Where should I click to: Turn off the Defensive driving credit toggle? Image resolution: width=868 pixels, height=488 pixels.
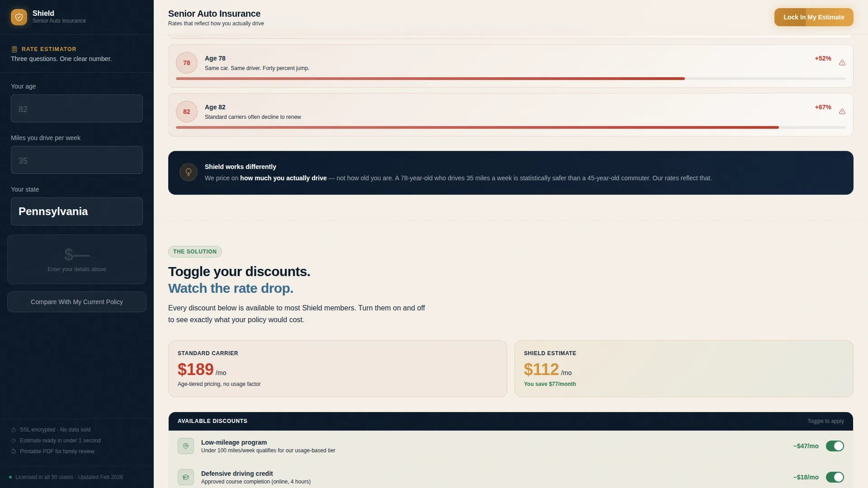pyautogui.click(x=835, y=477)
